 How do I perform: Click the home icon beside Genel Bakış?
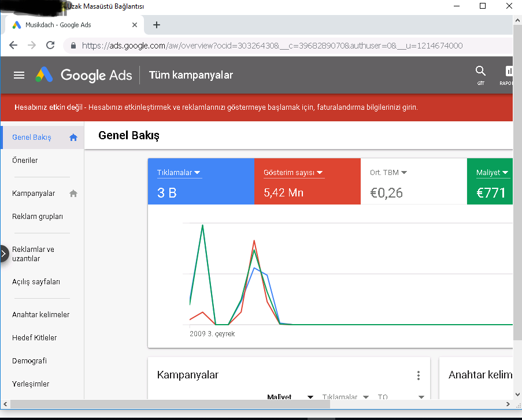[x=73, y=137]
